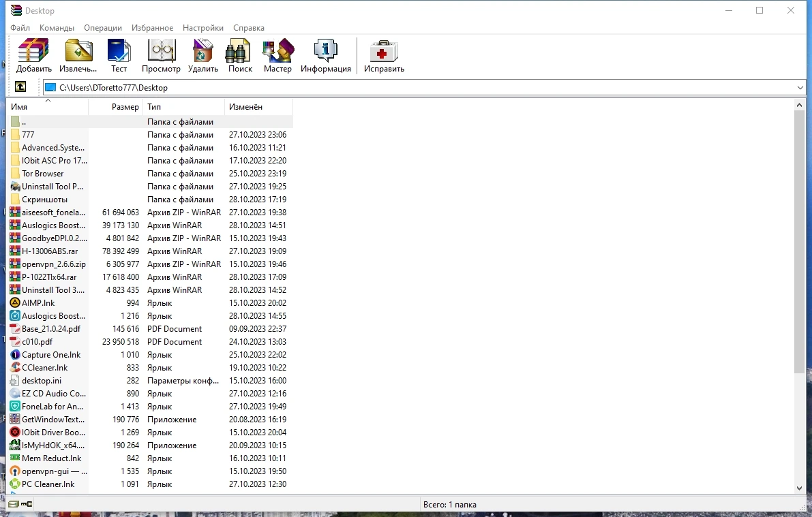812x517 pixels.
Task: Select the CCleaner.lnk icon
Action: pos(15,367)
